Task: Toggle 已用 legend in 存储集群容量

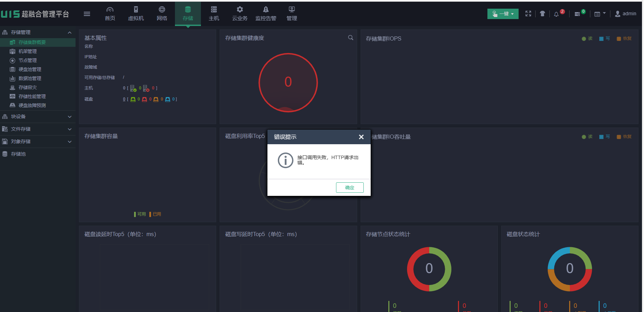Action: tap(155, 214)
